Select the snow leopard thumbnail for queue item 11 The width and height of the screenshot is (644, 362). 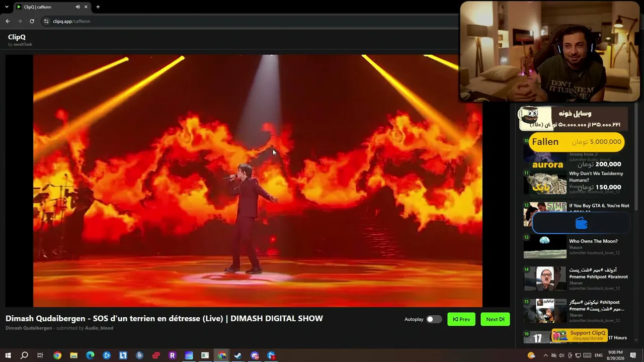click(x=545, y=183)
